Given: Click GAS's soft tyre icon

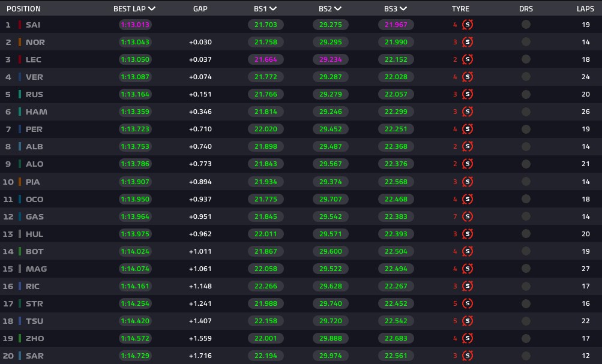Looking at the screenshot, I should [467, 216].
